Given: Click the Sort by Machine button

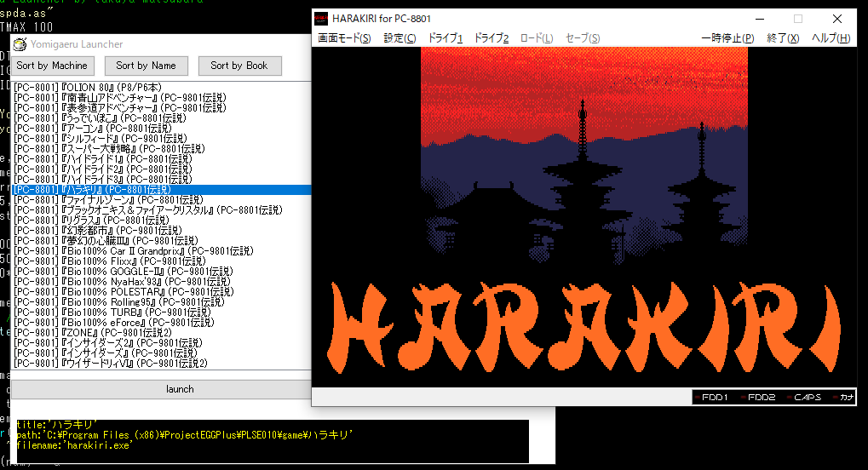Looking at the screenshot, I should click(x=52, y=66).
